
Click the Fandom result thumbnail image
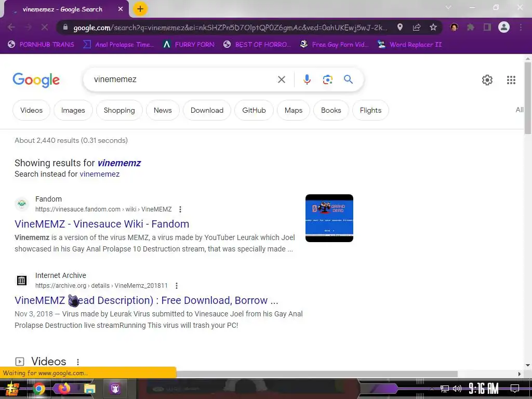pyautogui.click(x=329, y=218)
